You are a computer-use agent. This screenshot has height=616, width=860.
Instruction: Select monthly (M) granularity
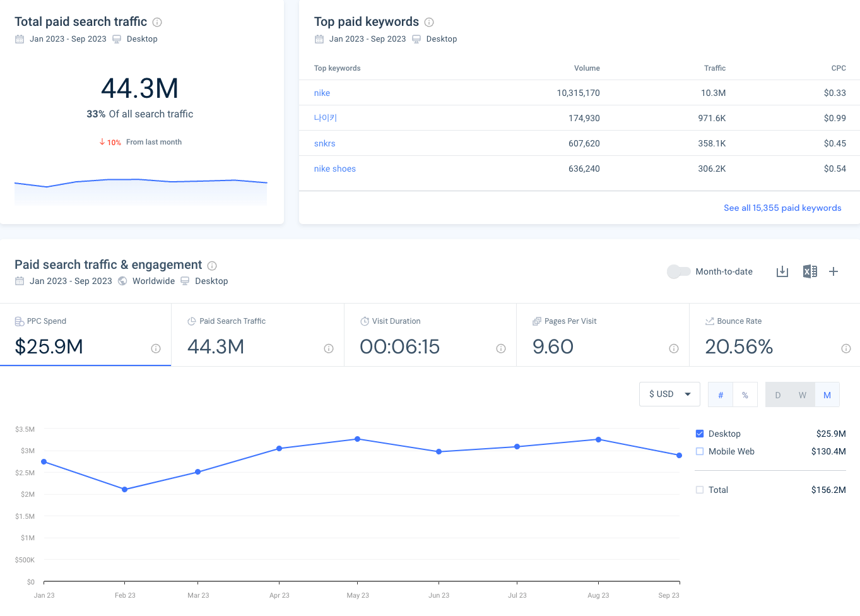click(x=827, y=394)
